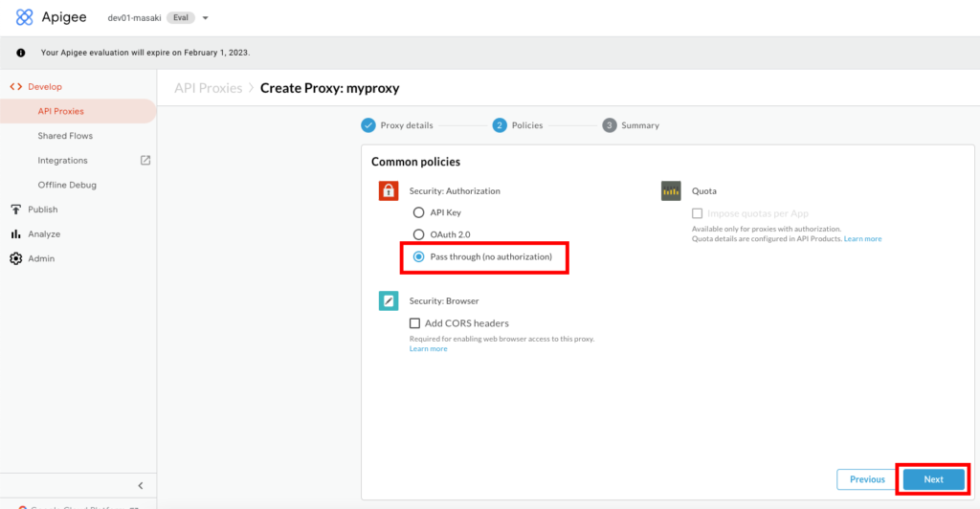980x509 pixels.
Task: Select the API Key radio option
Action: click(418, 212)
